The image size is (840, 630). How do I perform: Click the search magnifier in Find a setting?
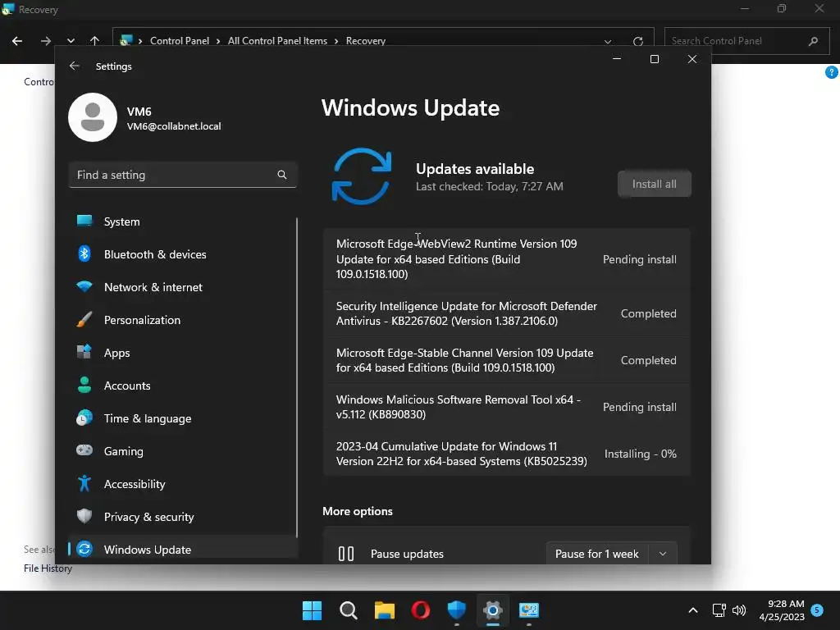[x=282, y=175]
